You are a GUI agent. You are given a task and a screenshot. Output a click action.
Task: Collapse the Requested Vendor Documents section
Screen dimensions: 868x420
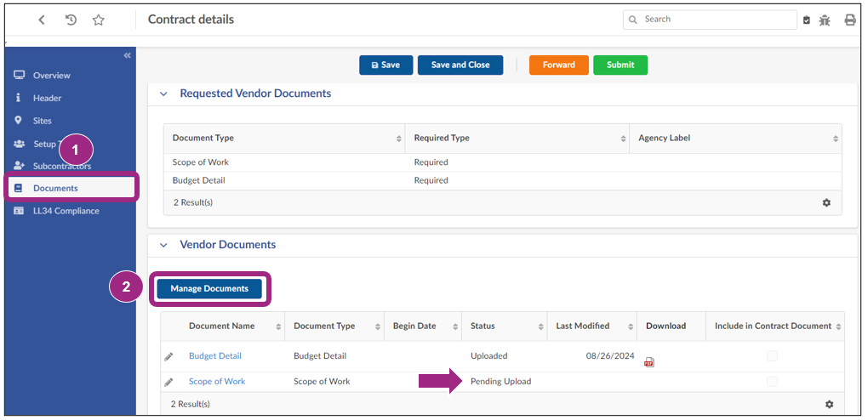(x=163, y=94)
